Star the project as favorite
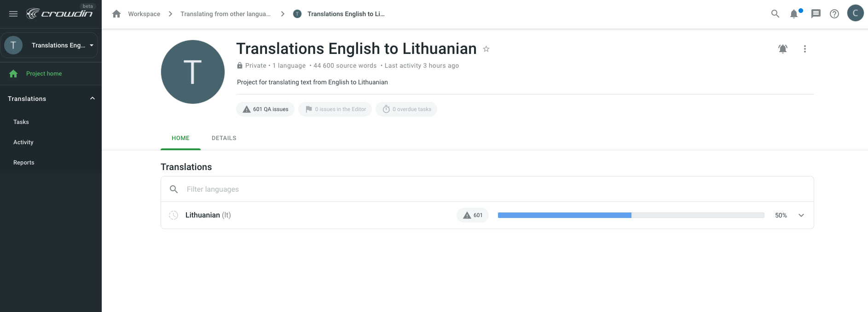 [486, 49]
